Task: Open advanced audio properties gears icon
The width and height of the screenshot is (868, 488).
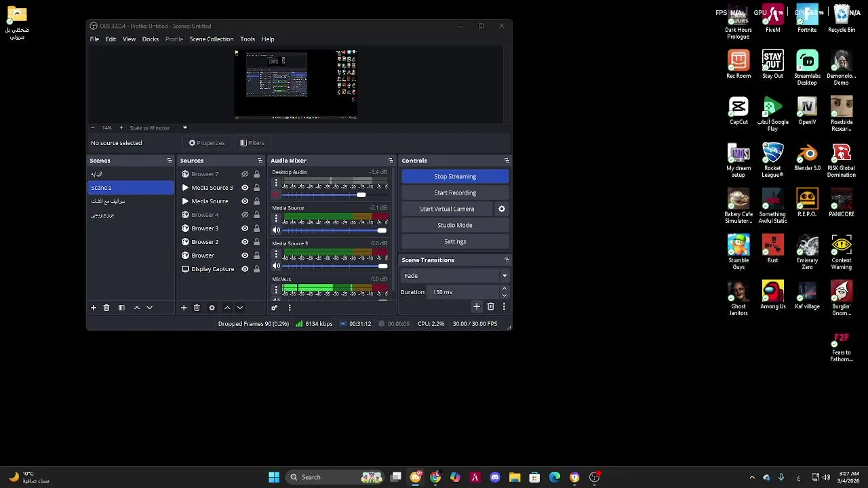Action: [275, 308]
